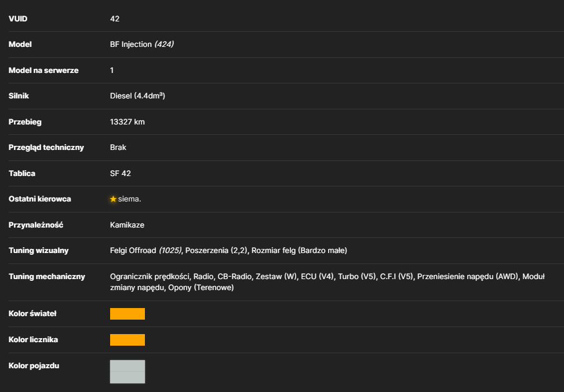564x392 pixels.
Task: Select the VUID value 42
Action: click(x=115, y=19)
